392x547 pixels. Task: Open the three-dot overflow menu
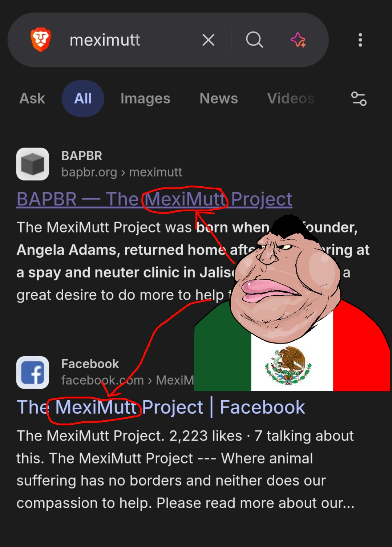(x=360, y=40)
